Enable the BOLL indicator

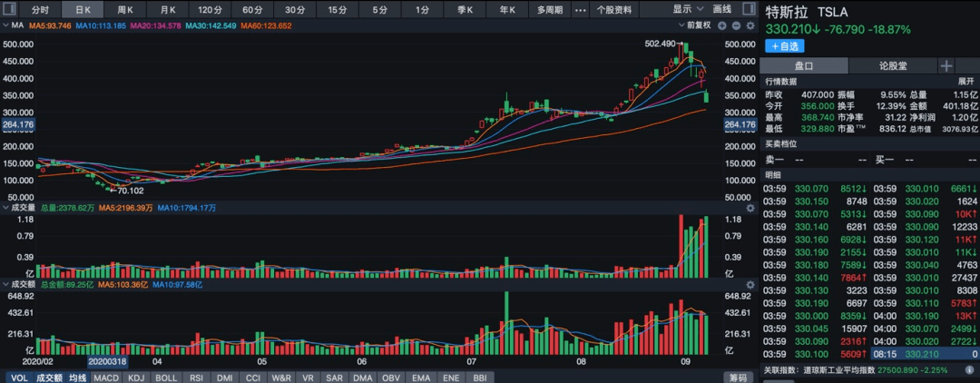point(166,377)
